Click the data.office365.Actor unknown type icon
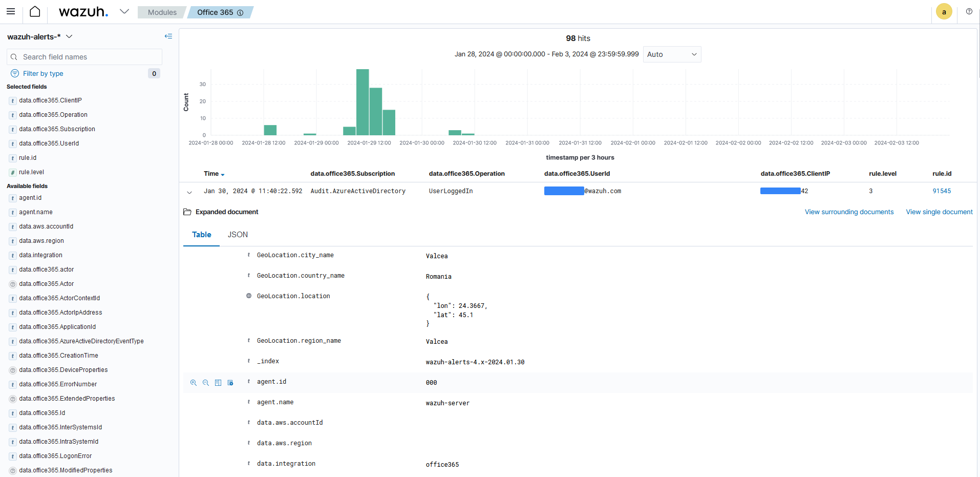 [x=13, y=284]
